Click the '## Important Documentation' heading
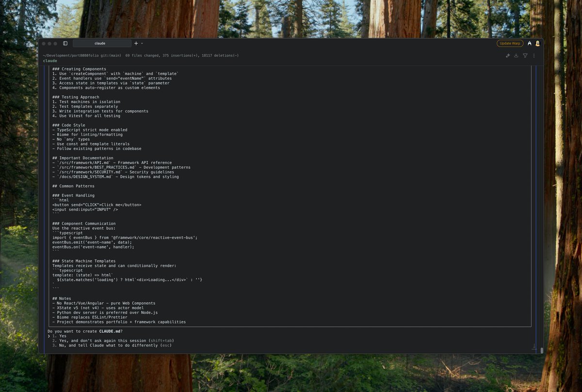The width and height of the screenshot is (582, 392). pyautogui.click(x=82, y=158)
